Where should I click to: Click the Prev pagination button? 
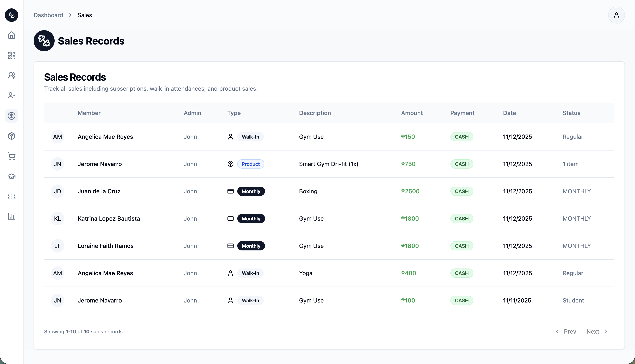pyautogui.click(x=566, y=331)
